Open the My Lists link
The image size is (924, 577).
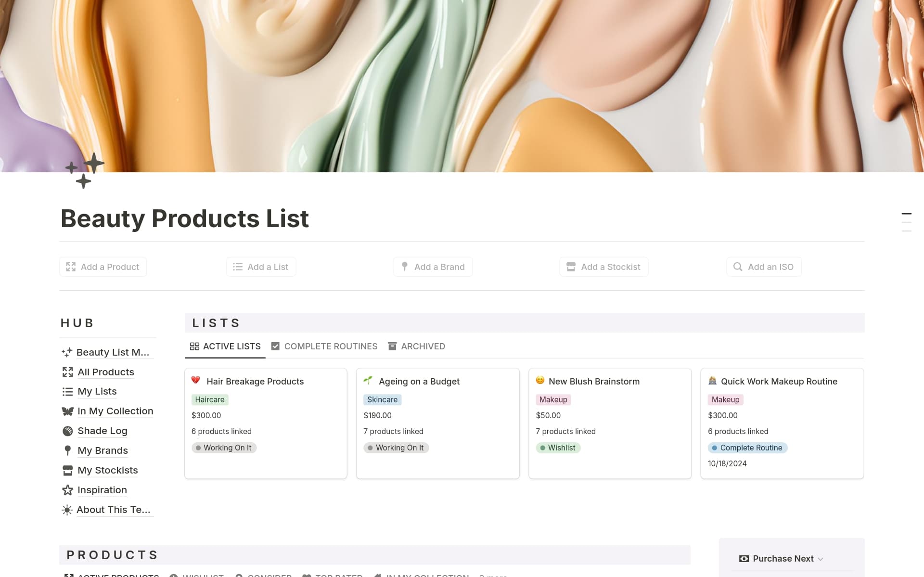[97, 392]
